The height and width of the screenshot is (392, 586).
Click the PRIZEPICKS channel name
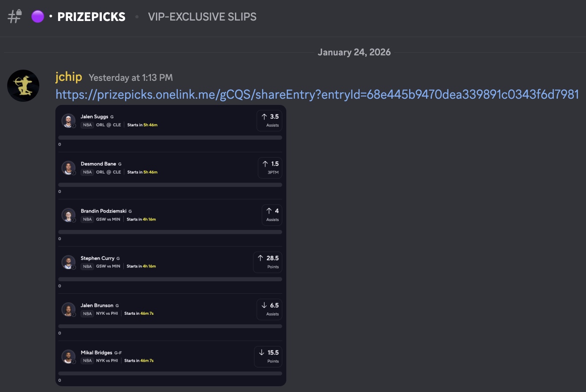coord(91,17)
